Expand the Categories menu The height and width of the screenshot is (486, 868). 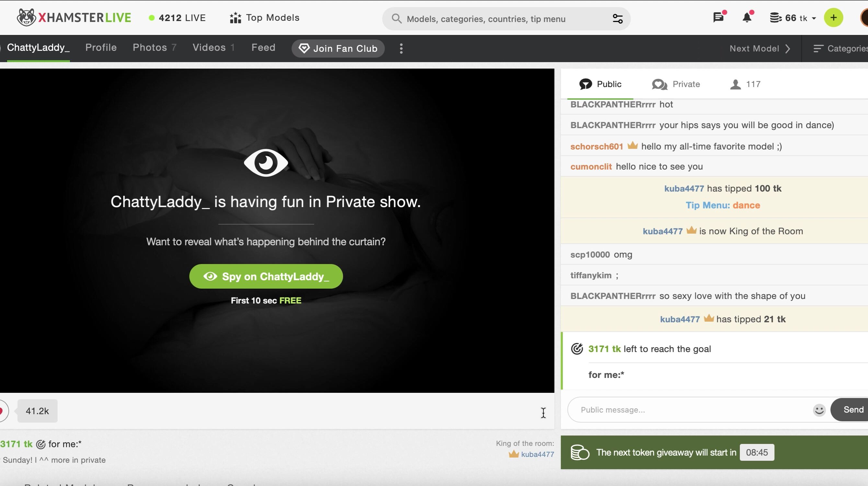[x=840, y=49]
